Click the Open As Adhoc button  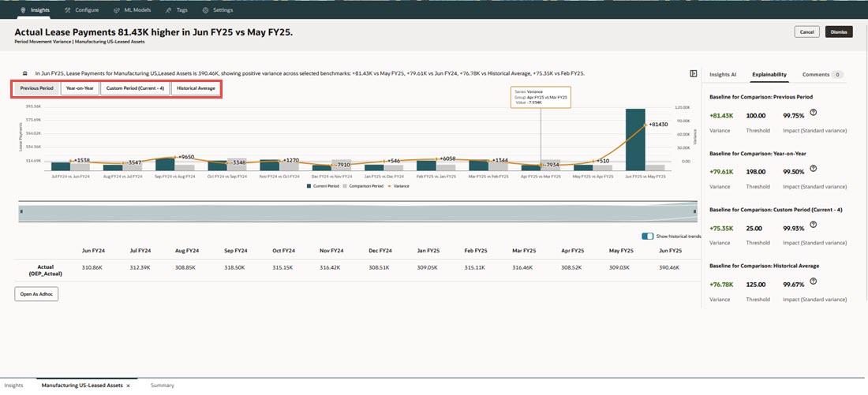(x=36, y=294)
